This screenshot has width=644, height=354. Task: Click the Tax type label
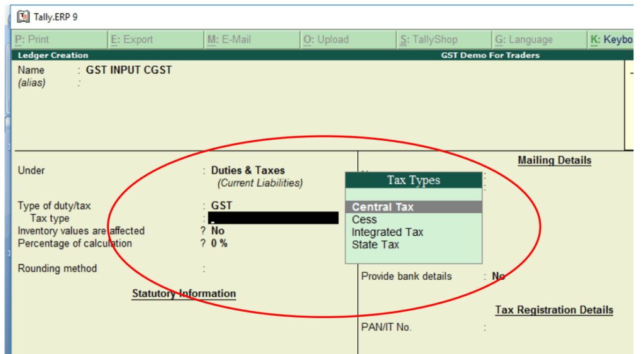point(50,218)
